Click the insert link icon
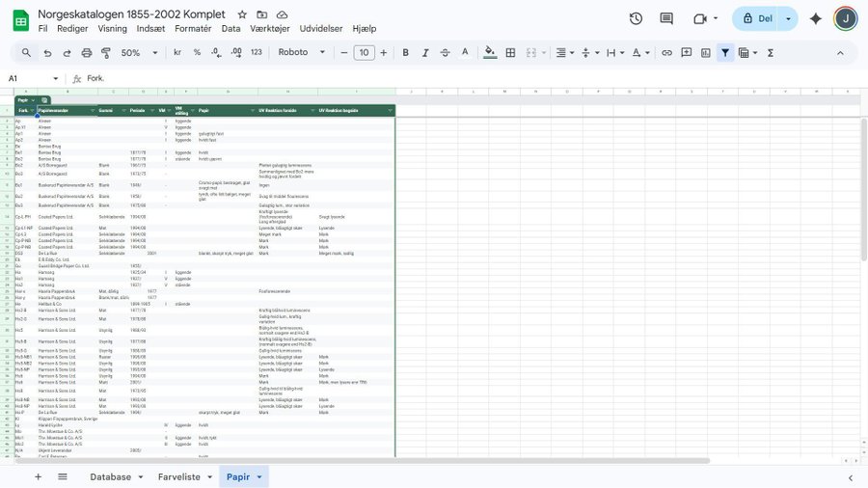Image resolution: width=868 pixels, height=488 pixels. [666, 53]
